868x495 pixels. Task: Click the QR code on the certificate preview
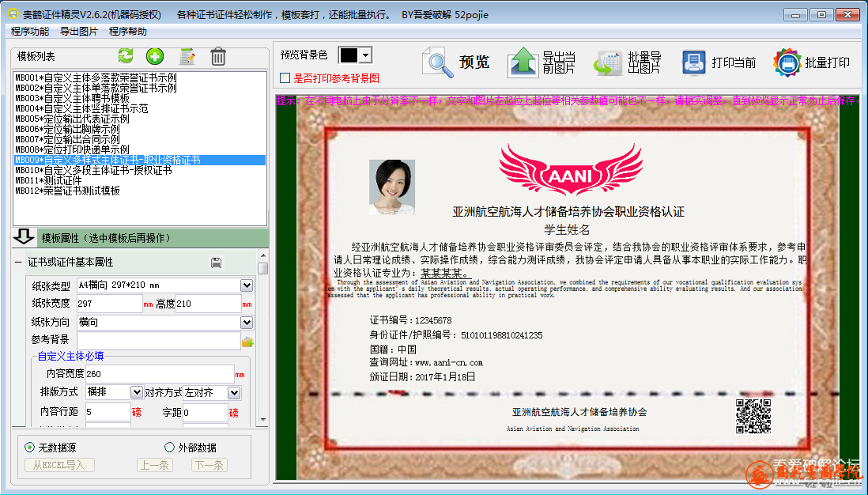[753, 416]
